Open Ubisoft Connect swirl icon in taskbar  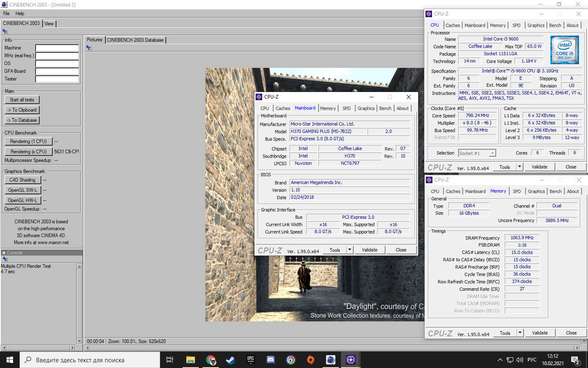tap(290, 360)
